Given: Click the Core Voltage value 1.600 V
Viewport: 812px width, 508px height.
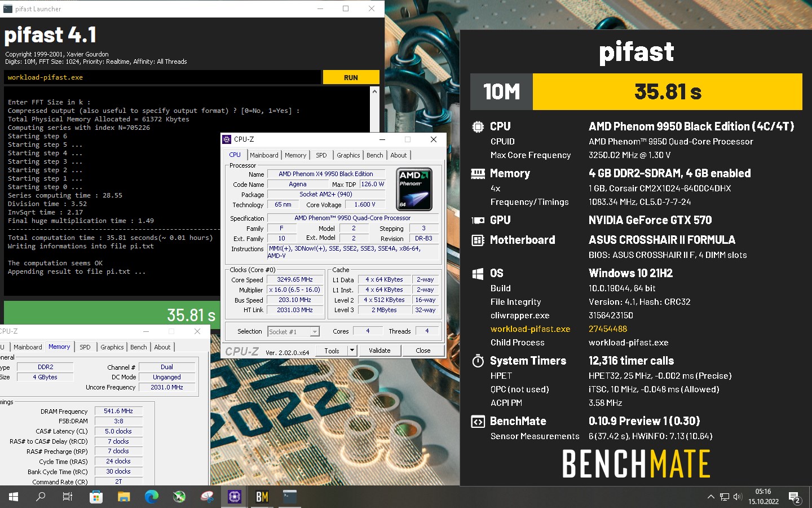Looking at the screenshot, I should [365, 204].
